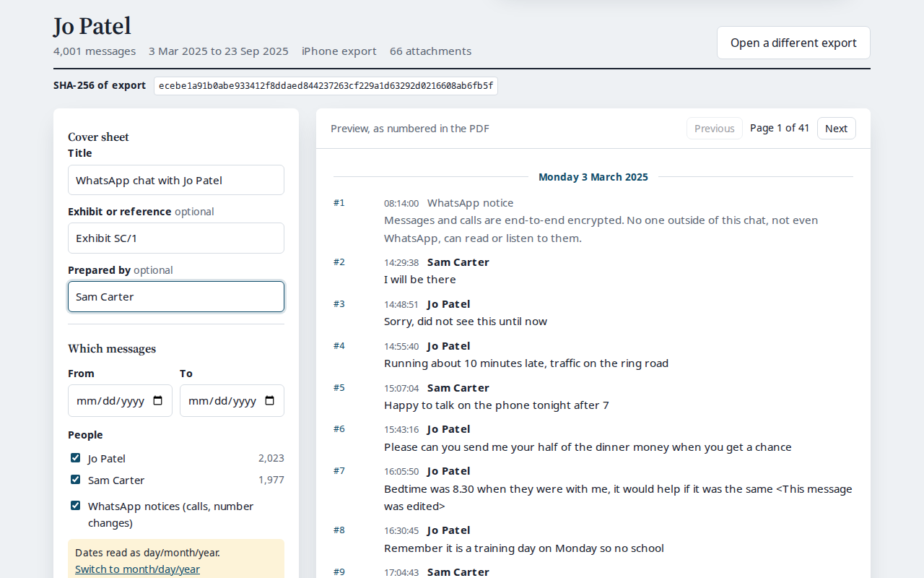Click the training day on Monday message

pos(524,548)
